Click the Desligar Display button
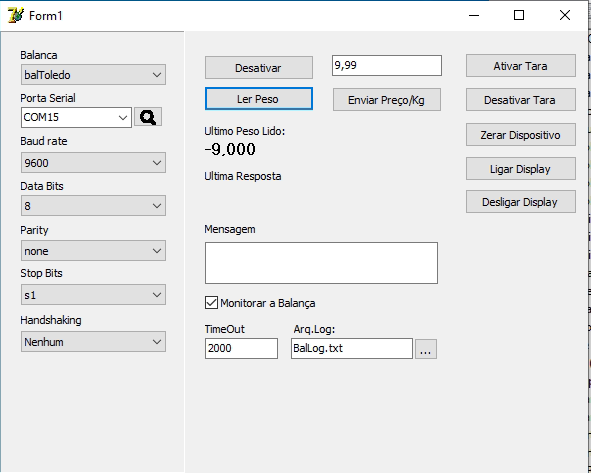 click(x=521, y=202)
